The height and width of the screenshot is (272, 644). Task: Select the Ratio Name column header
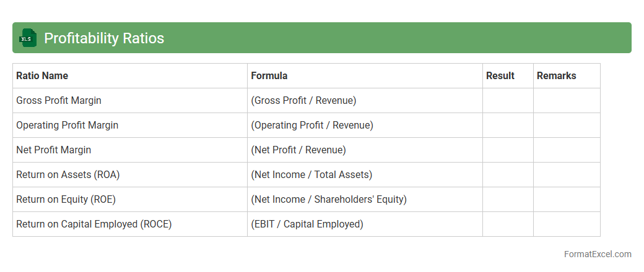42,76
